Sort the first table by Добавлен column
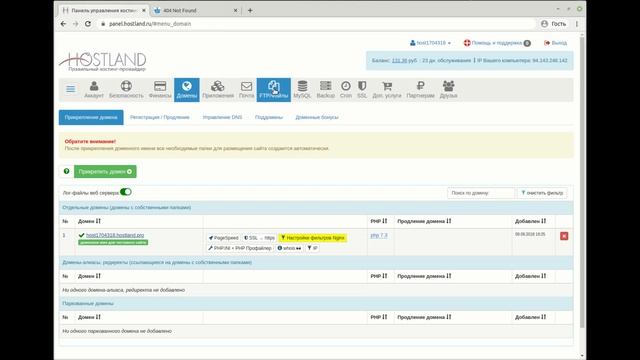Viewport: 640px width, 360px height. [x=530, y=221]
